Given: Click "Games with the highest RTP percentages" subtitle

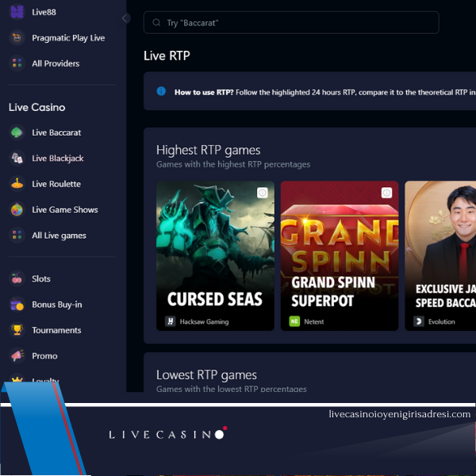Looking at the screenshot, I should point(233,164).
